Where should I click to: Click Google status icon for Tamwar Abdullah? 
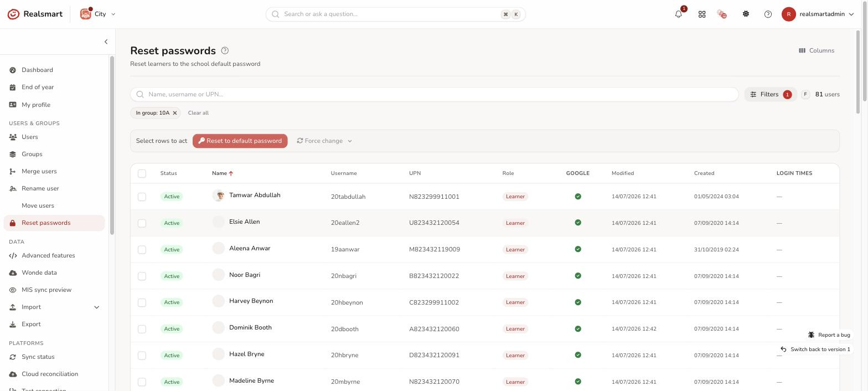(578, 197)
